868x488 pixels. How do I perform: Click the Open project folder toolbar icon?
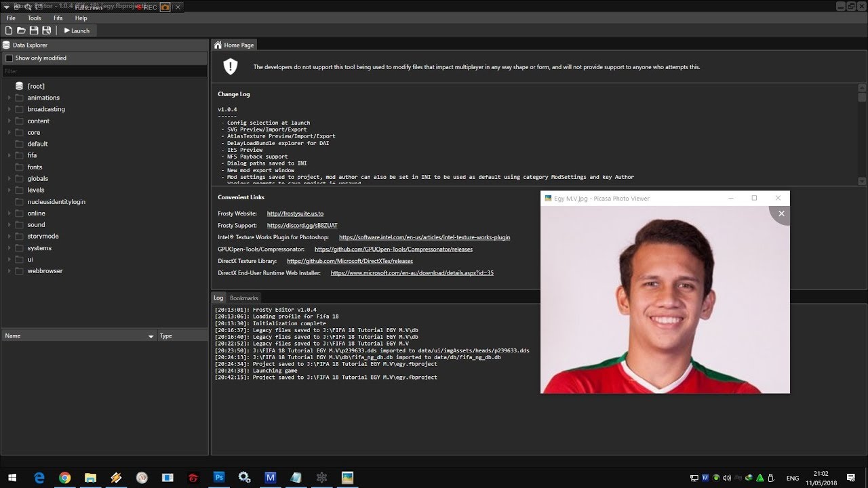coord(21,30)
